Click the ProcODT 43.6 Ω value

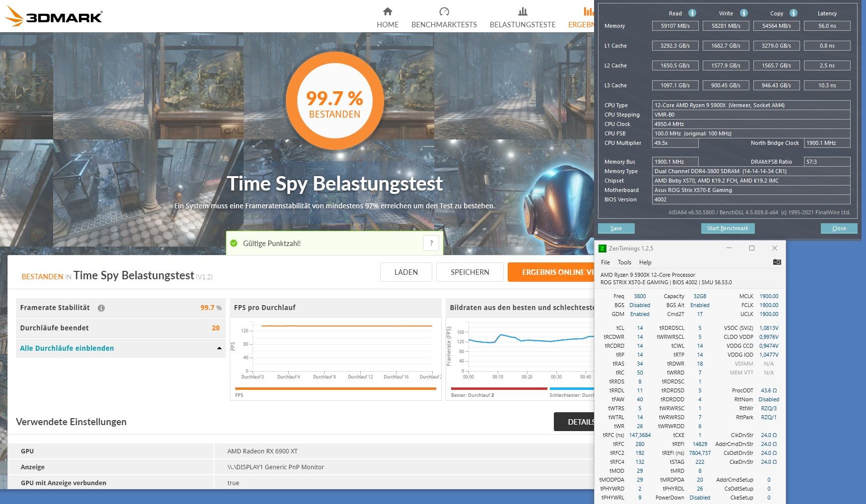click(x=769, y=390)
